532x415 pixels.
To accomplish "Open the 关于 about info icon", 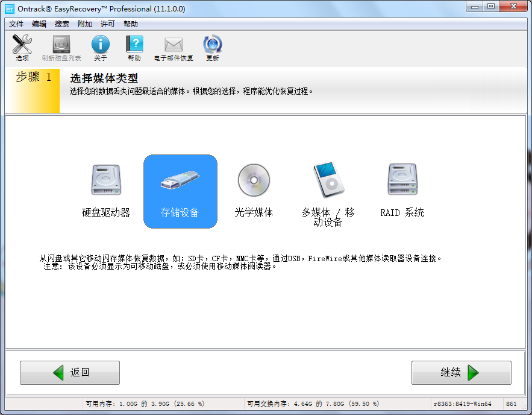I will tap(101, 48).
